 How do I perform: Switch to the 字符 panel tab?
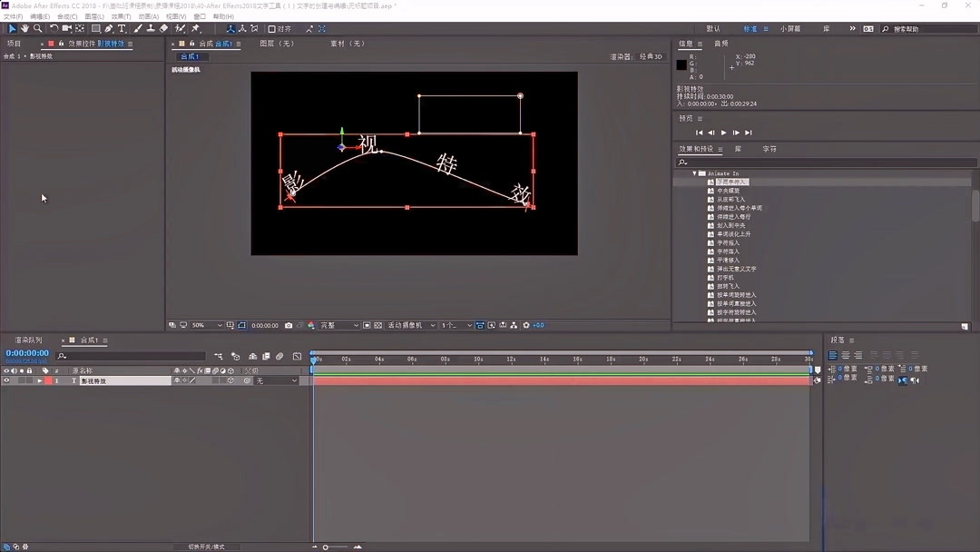click(x=769, y=149)
